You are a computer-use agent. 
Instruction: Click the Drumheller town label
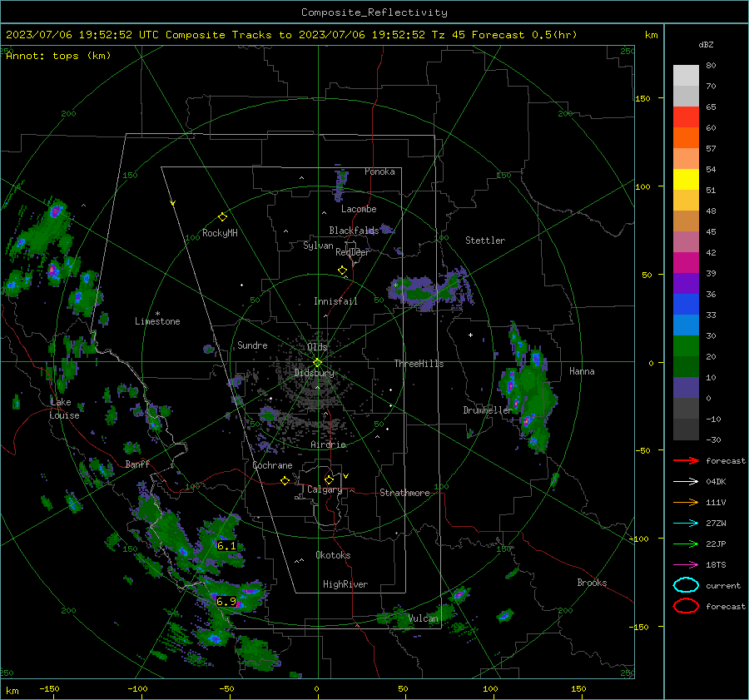[x=487, y=410]
